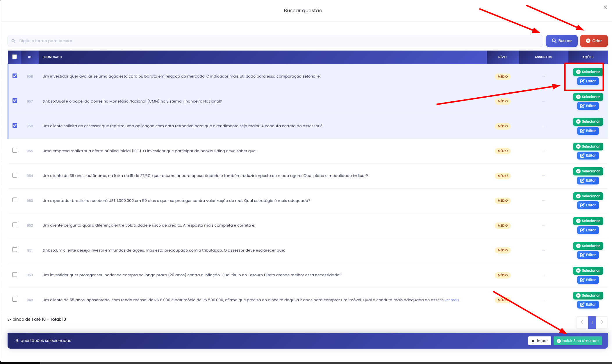The width and height of the screenshot is (612, 364).
Task: Click the search term input field
Action: coord(275,41)
